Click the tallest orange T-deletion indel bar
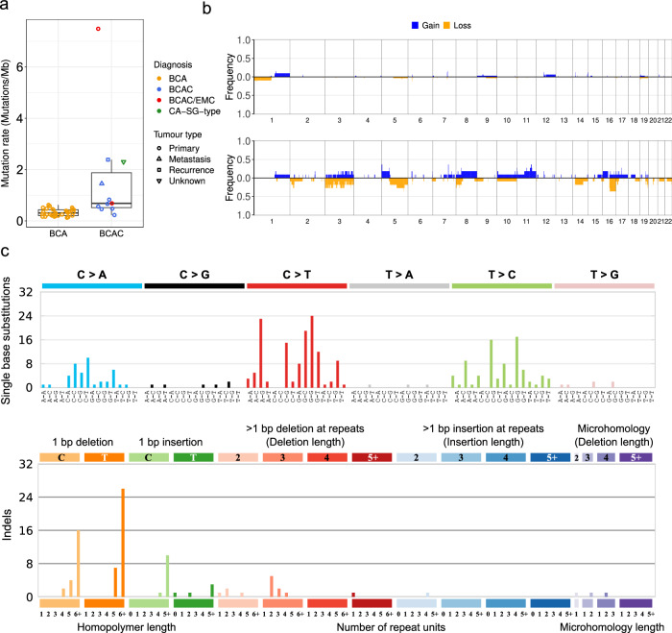The height and width of the screenshot is (633, 672). [x=123, y=543]
